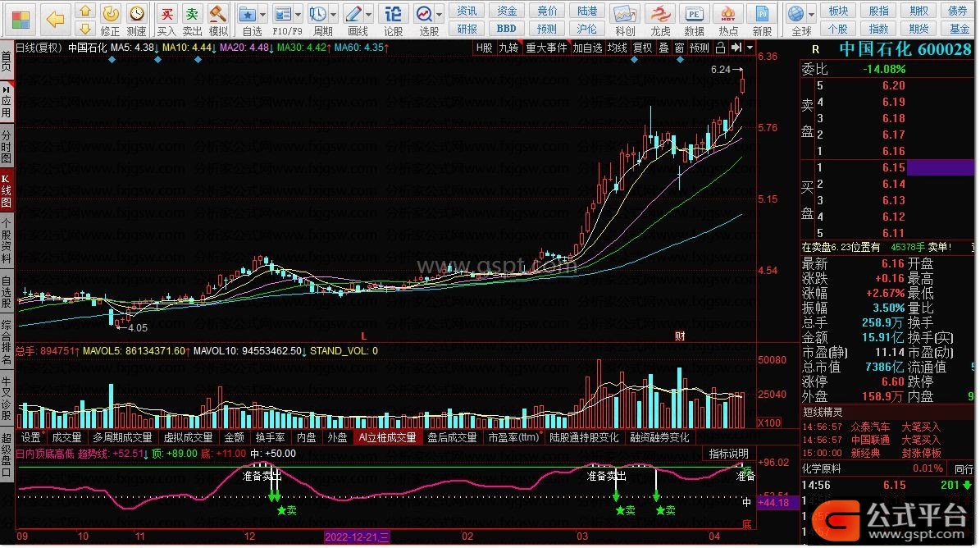Click the 2022-12-21 date marker on timeline

pos(357,537)
